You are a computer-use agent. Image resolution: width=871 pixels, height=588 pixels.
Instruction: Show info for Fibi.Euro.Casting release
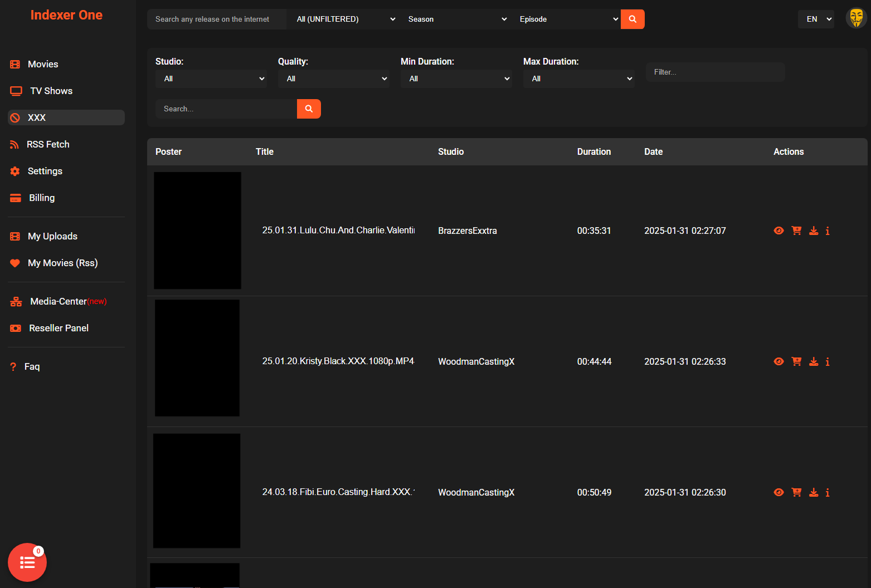[x=828, y=492]
